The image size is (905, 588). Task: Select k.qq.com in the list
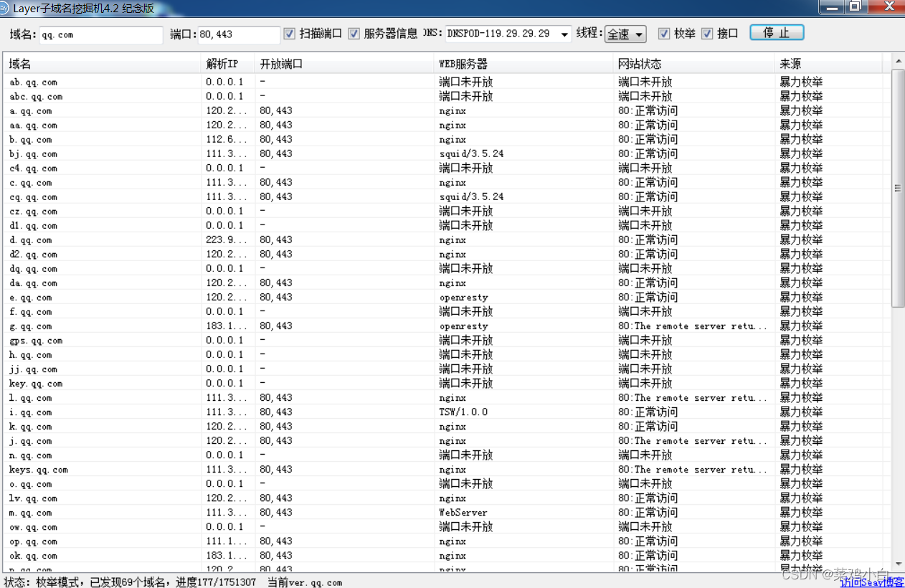pyautogui.click(x=31, y=427)
